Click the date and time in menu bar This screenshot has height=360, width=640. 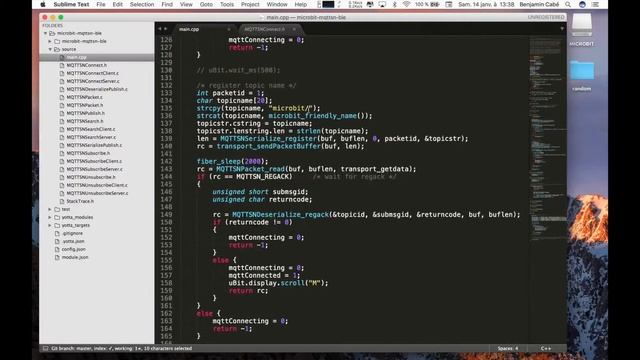[486, 4]
